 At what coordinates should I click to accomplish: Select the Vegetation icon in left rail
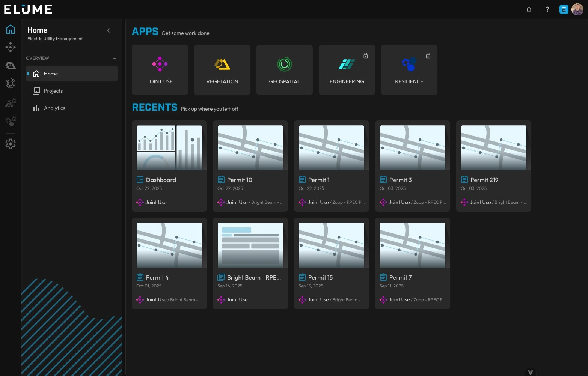click(x=11, y=65)
